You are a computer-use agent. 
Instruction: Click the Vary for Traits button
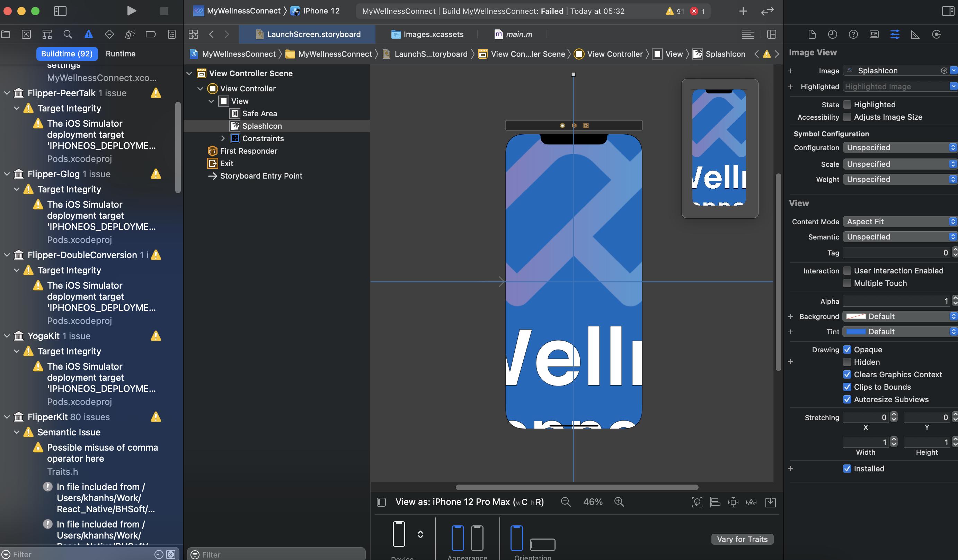[742, 539]
